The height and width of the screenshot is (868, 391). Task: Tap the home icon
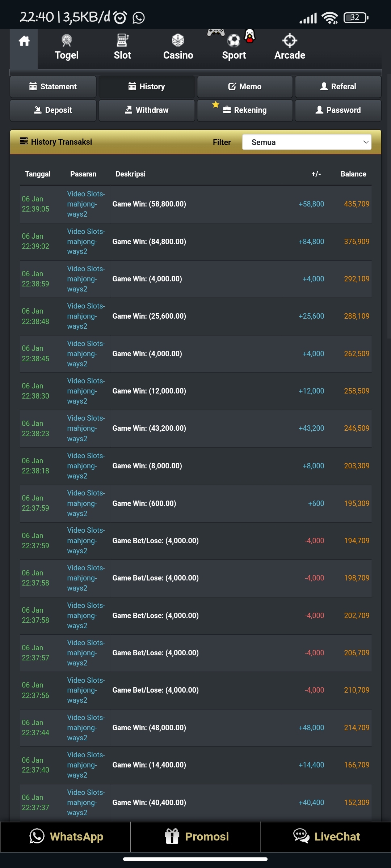(x=24, y=41)
